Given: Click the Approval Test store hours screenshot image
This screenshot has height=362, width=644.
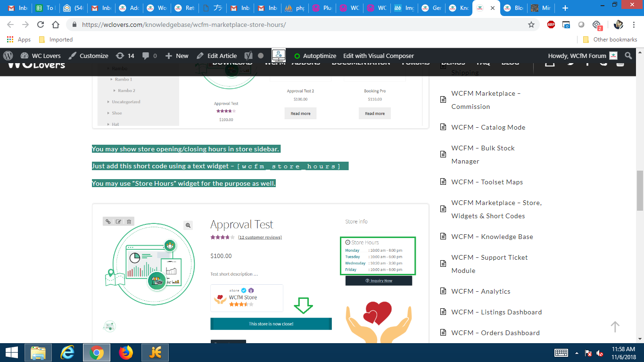Looking at the screenshot, I should click(260, 274).
